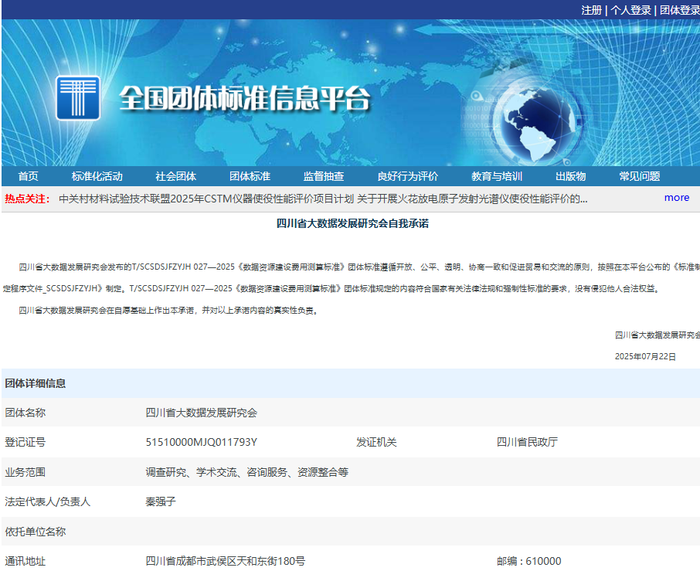Image resolution: width=700 pixels, height=588 pixels.
Task: Open 监督抽查 navigation menu item
Action: click(324, 176)
